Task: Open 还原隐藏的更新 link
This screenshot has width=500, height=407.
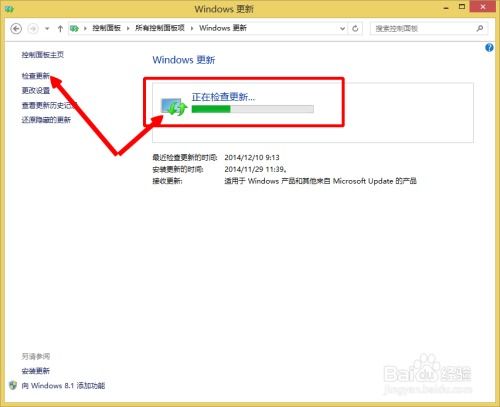Action: coord(46,120)
